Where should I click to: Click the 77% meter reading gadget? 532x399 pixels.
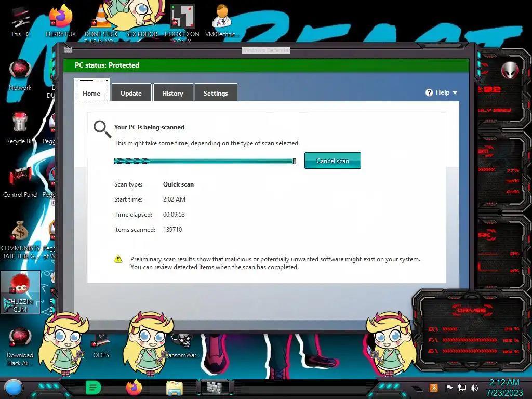click(513, 170)
